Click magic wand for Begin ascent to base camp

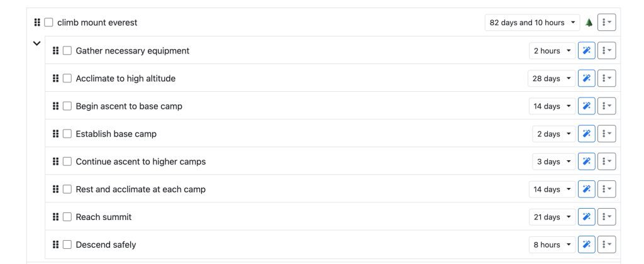[x=586, y=106]
